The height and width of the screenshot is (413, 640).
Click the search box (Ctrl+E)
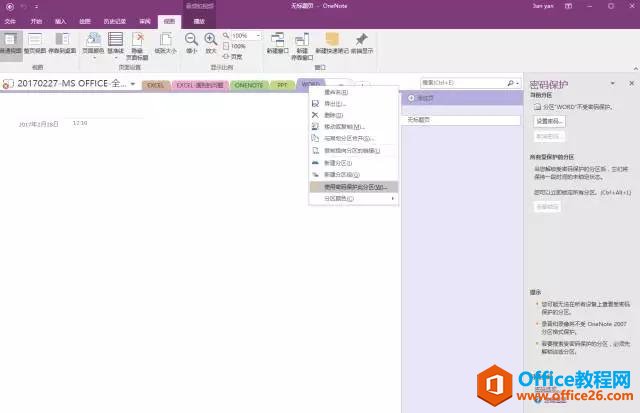click(x=463, y=83)
